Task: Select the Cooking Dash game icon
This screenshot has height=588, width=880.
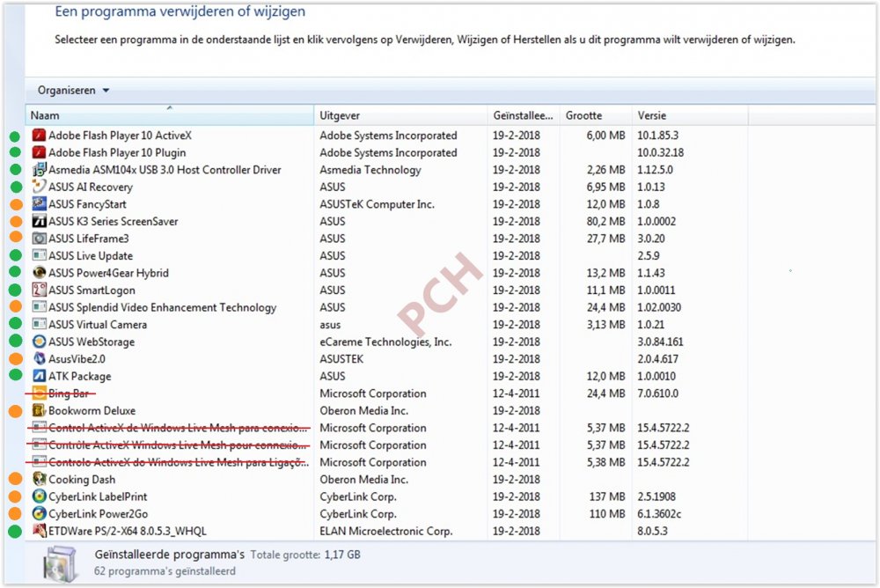Action: pos(39,480)
